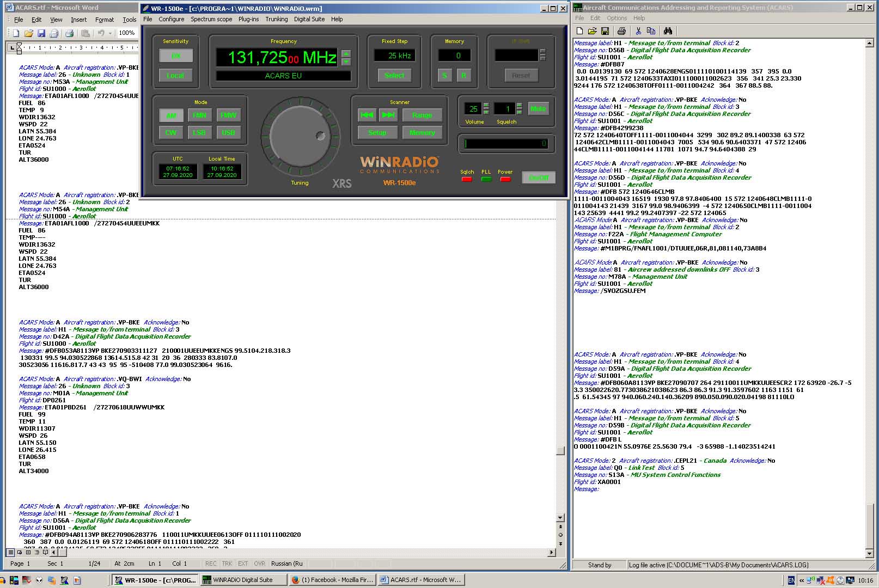Click Word zoom box showing 100%
Viewport: 879px width, 588px height.
tap(127, 33)
